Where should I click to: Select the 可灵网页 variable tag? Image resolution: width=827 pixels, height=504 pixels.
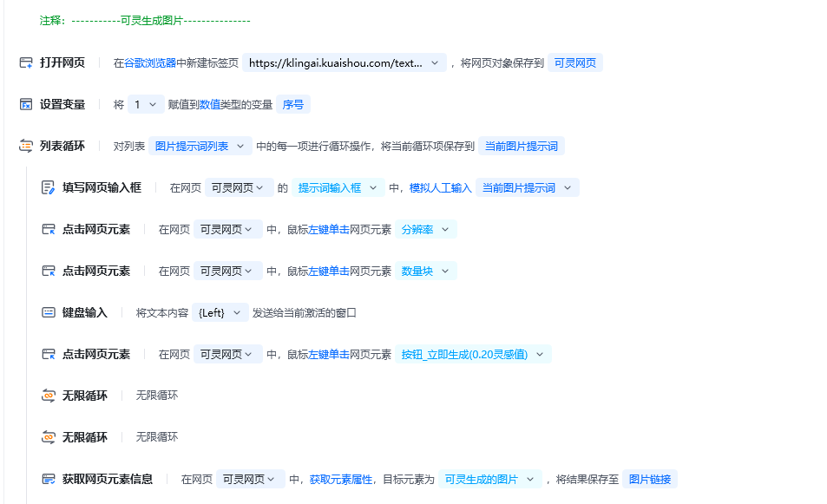pyautogui.click(x=575, y=62)
